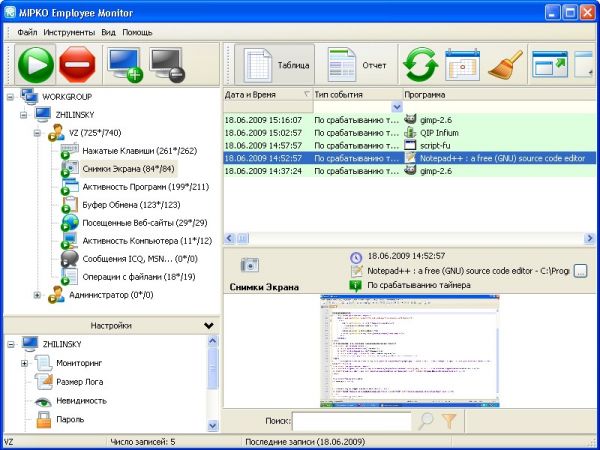The image size is (600, 450).
Task: Open the calendar date filter icon
Action: click(463, 65)
